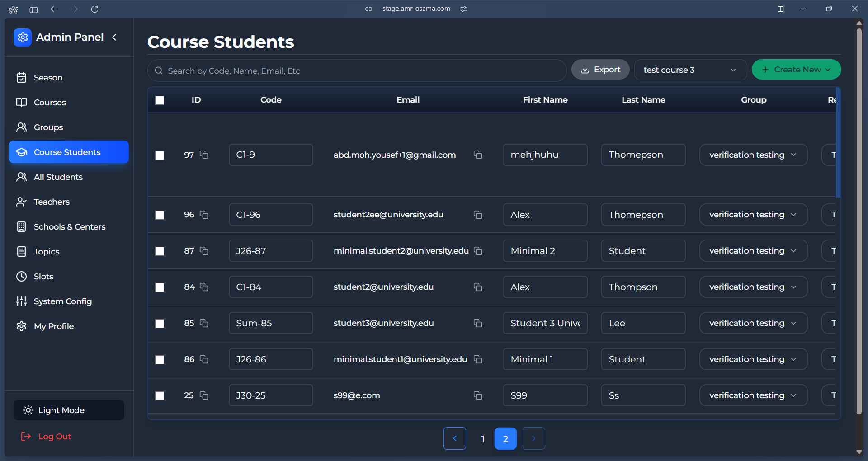Viewport: 868px width, 461px height.
Task: Open the Season section in sidebar
Action: pos(48,77)
